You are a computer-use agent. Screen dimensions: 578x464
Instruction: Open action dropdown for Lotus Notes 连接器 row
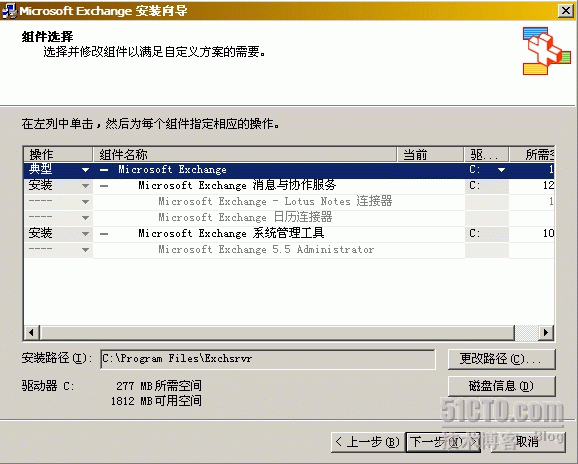(86, 202)
